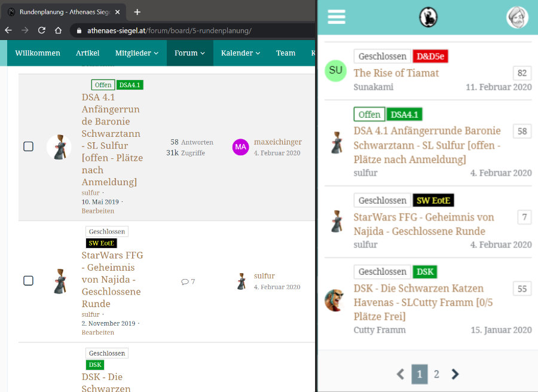Open the Artikel menu item

tap(88, 53)
